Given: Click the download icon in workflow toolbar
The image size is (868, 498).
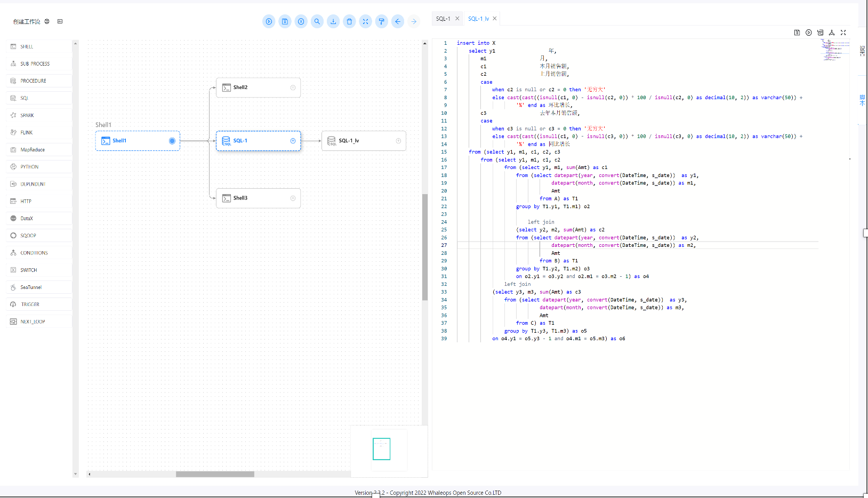Looking at the screenshot, I should coord(333,21).
